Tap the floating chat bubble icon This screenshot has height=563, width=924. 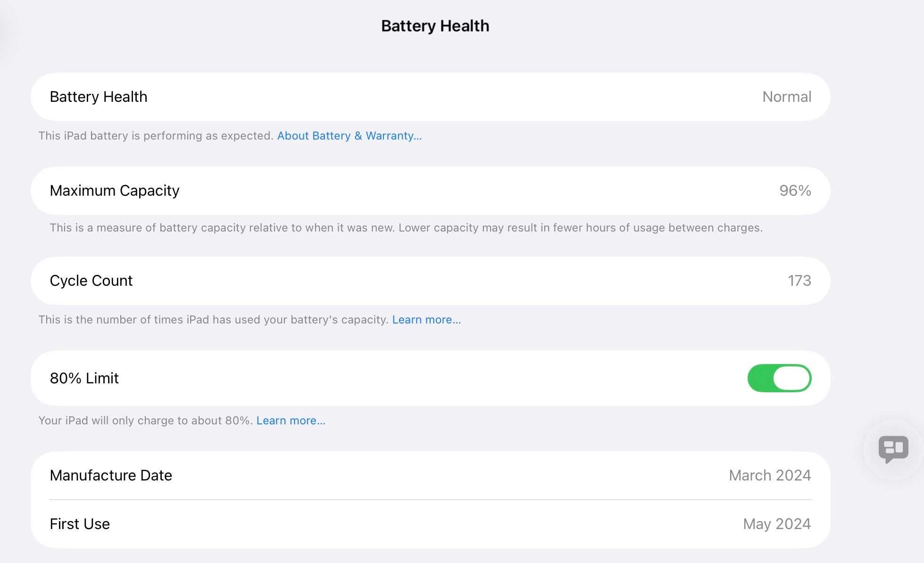tap(893, 449)
